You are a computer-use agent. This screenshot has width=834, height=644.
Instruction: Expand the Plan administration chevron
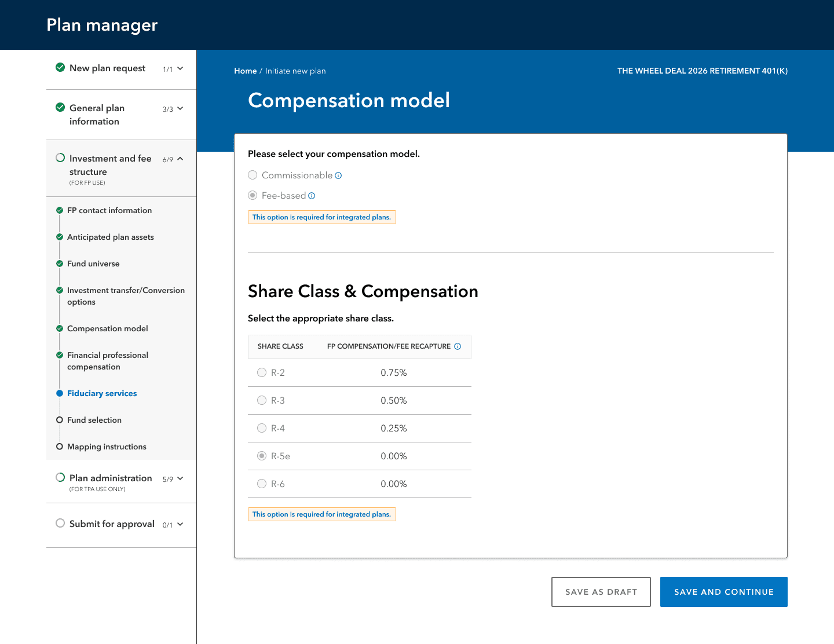pos(180,478)
